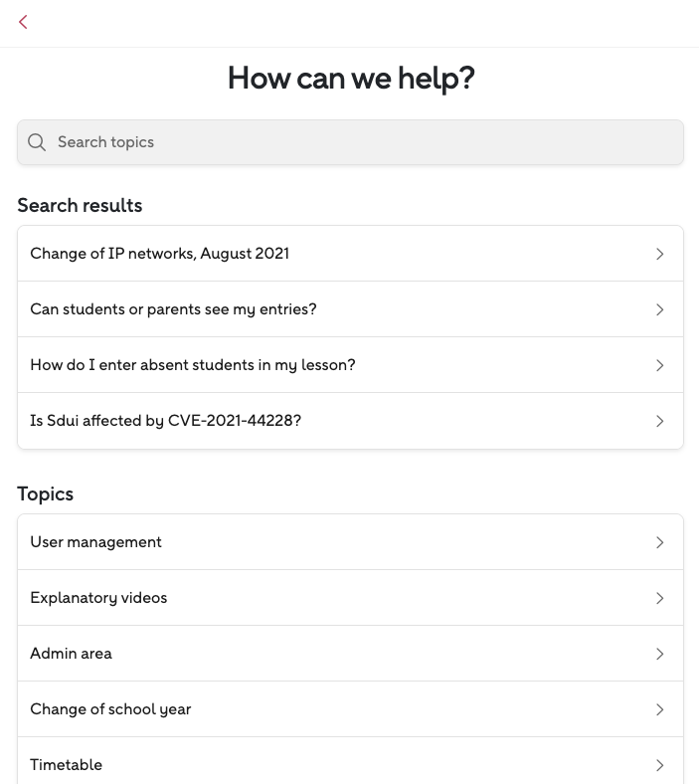Screen dimensions: 699x784
Task: Go to the Admin area topic
Action: point(72,654)
